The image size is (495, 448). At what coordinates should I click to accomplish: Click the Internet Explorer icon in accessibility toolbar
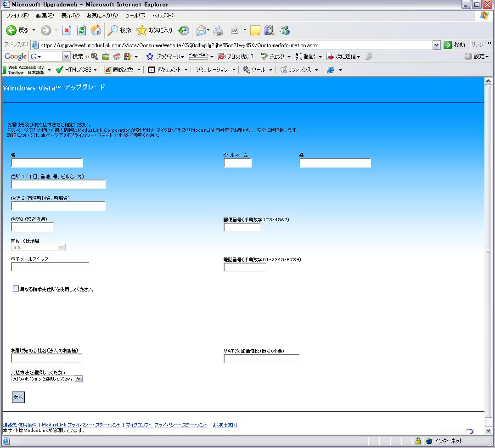(x=331, y=70)
